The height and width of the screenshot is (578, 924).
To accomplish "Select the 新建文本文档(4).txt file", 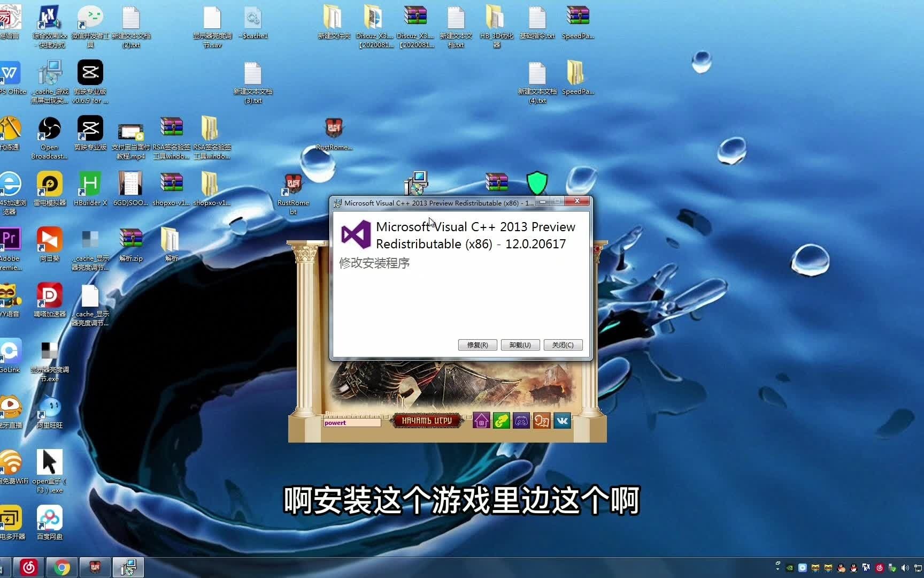I will pos(537,82).
